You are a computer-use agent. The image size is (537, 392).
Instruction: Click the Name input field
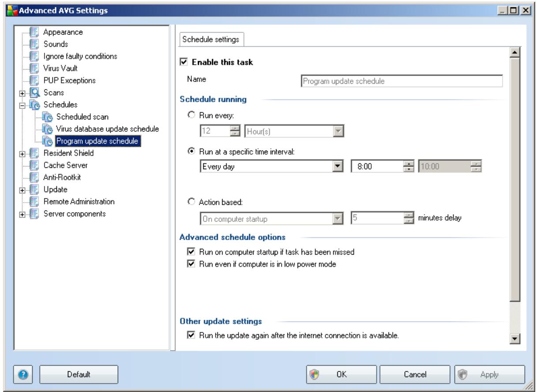point(401,81)
